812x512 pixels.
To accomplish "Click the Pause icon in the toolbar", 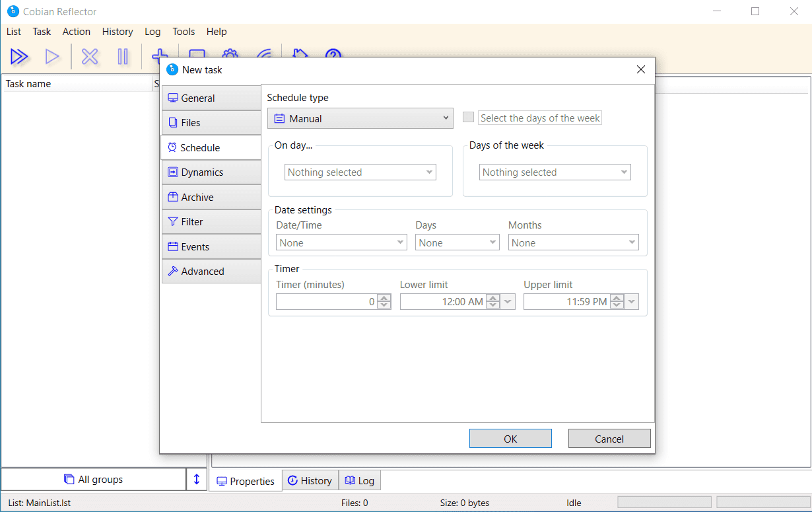I will [123, 57].
